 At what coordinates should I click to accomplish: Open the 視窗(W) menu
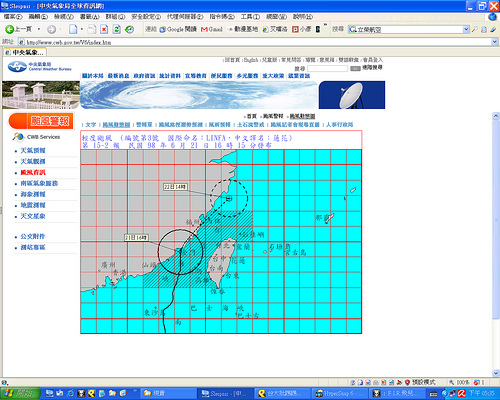[276, 17]
